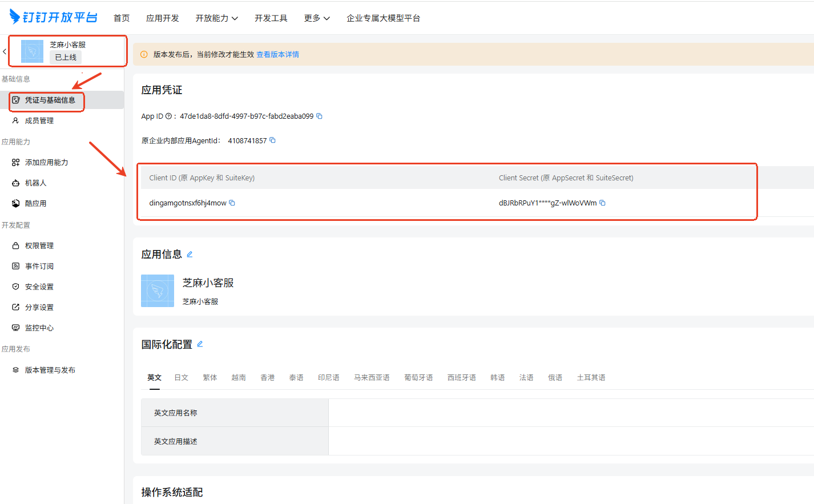Click the info icon in the version notice banner
Image resolution: width=814 pixels, height=504 pixels.
pyautogui.click(x=144, y=54)
